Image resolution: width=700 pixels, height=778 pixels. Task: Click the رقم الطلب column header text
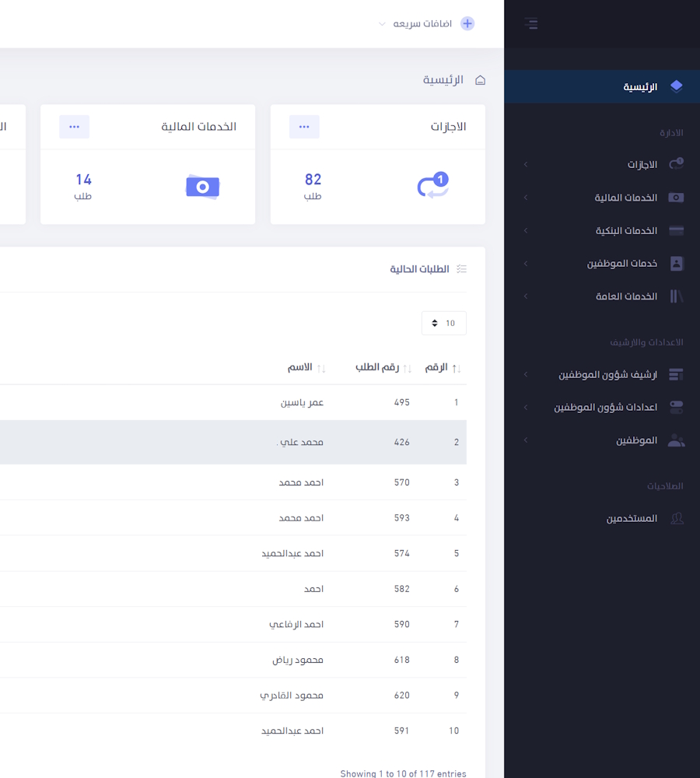coord(377,367)
